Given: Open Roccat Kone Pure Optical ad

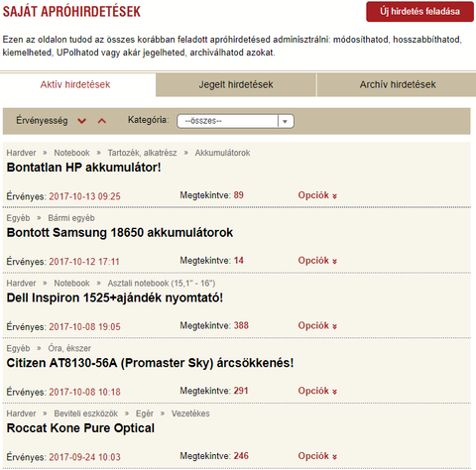Looking at the screenshot, I should [80, 428].
